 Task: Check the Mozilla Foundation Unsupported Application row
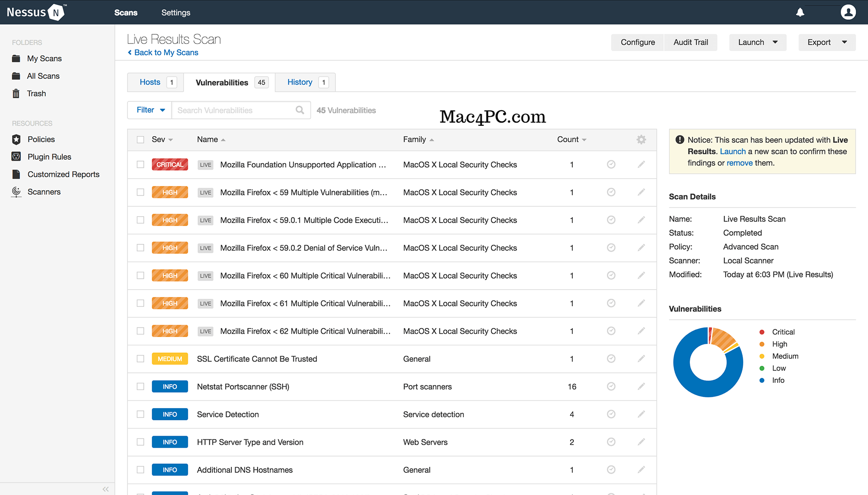tap(141, 164)
